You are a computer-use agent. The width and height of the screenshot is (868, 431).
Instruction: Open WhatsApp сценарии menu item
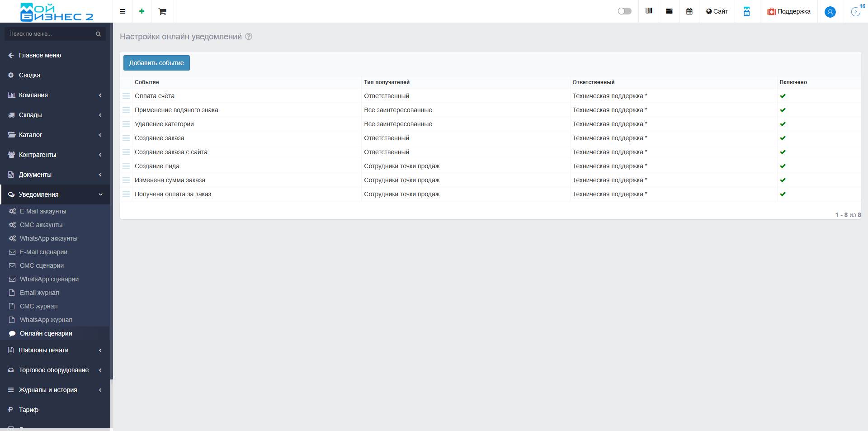point(49,279)
